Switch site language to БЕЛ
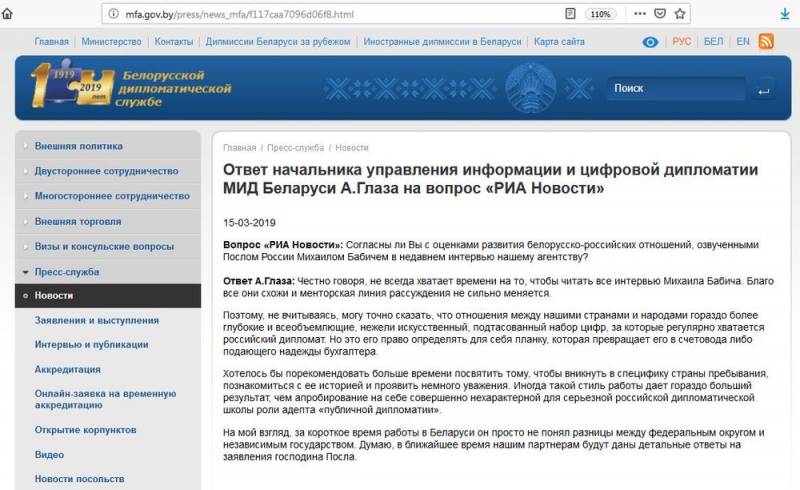The height and width of the screenshot is (490, 800). point(713,41)
